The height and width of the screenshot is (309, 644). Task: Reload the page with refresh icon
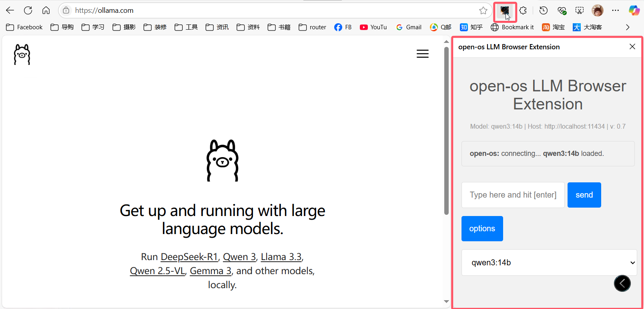(28, 10)
